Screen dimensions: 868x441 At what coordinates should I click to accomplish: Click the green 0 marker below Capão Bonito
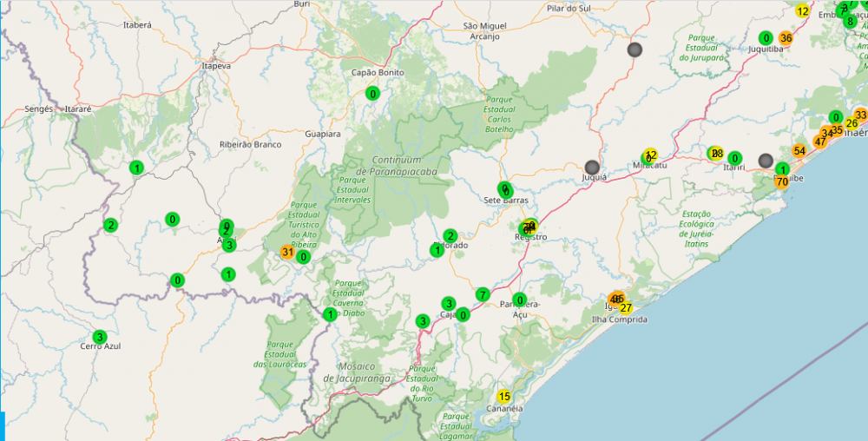click(x=373, y=93)
